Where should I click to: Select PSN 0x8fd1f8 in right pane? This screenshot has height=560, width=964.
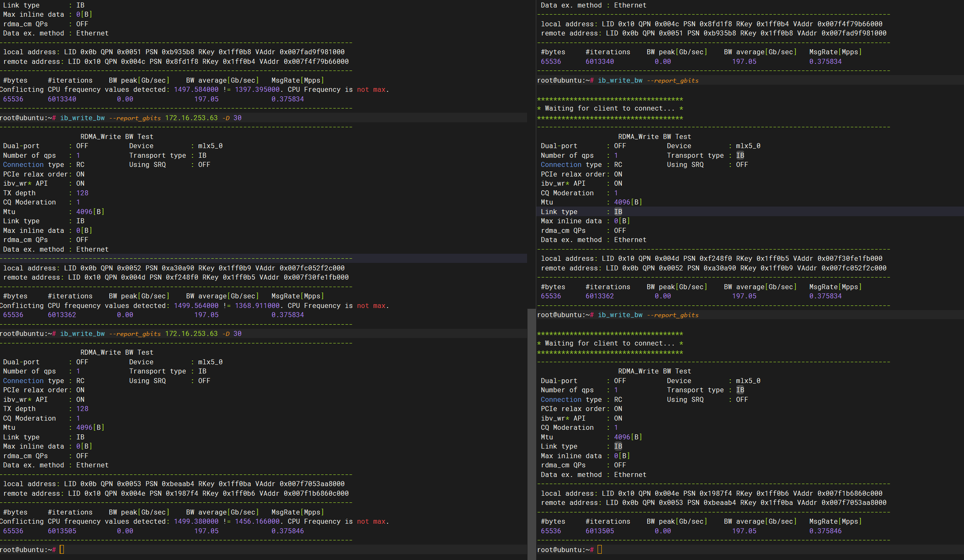pos(716,24)
